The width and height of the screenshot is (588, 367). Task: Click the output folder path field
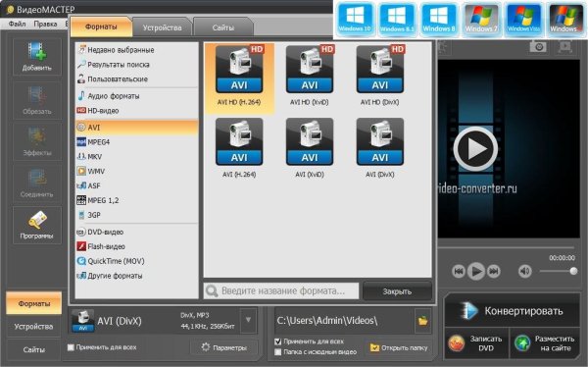tap(344, 321)
